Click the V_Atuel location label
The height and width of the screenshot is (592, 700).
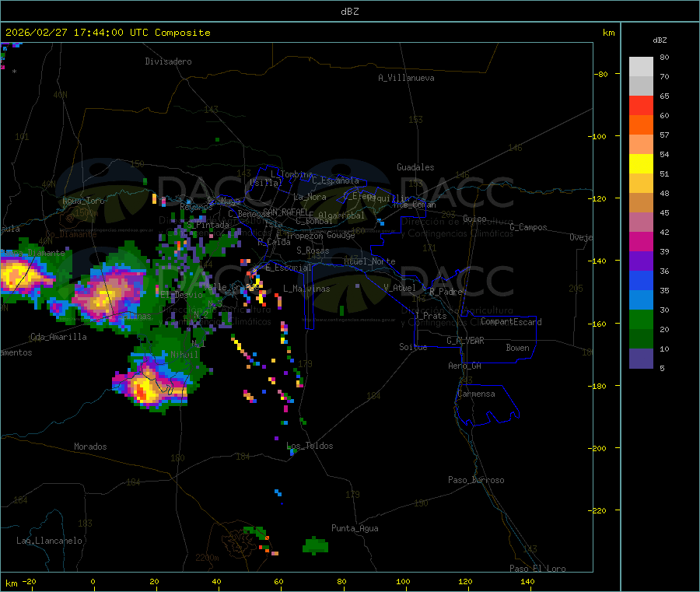400,288
